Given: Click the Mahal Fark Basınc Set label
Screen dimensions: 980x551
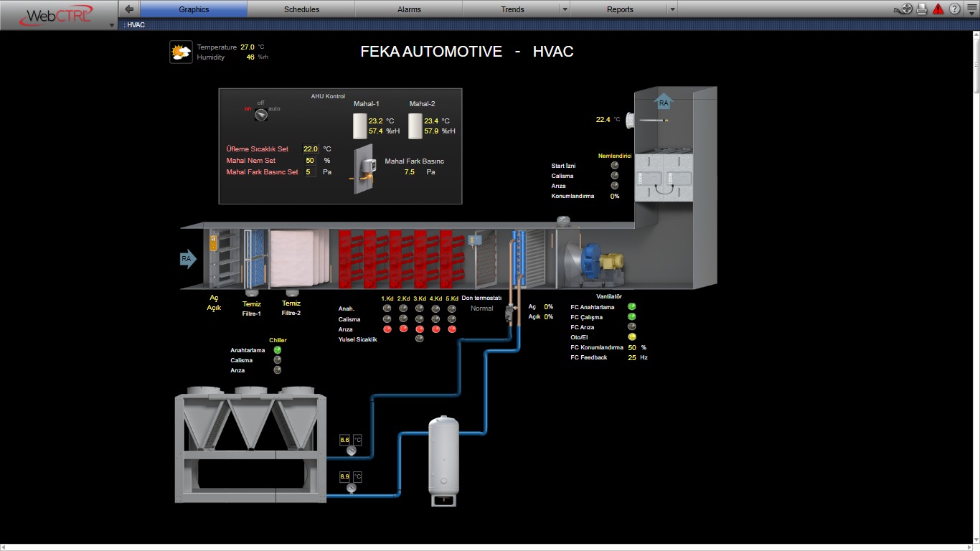Looking at the screenshot, I should click(262, 172).
